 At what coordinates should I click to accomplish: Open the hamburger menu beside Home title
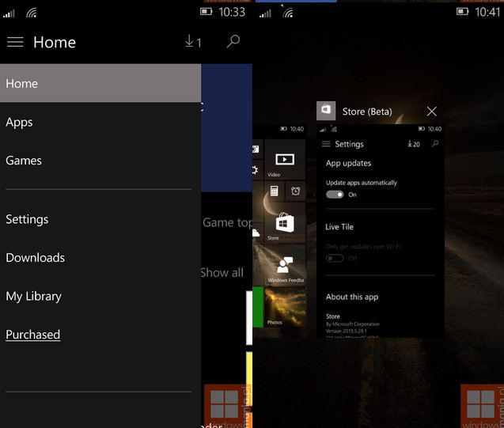click(15, 42)
